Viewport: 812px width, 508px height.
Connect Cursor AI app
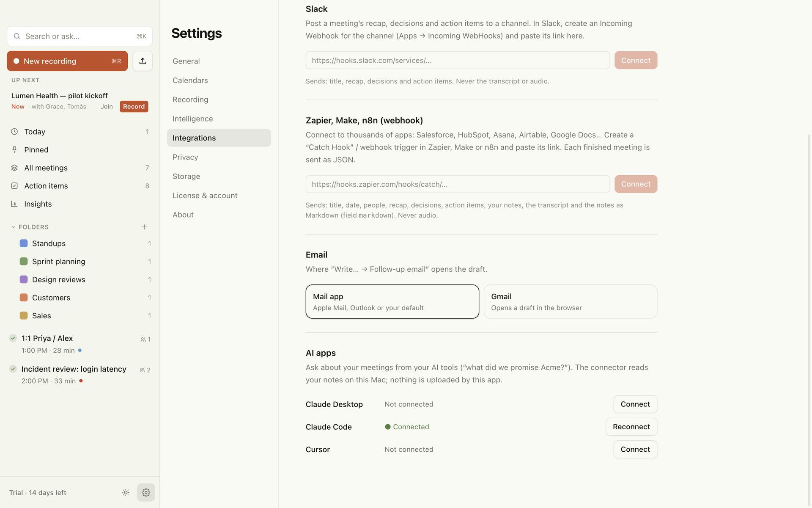point(635,449)
